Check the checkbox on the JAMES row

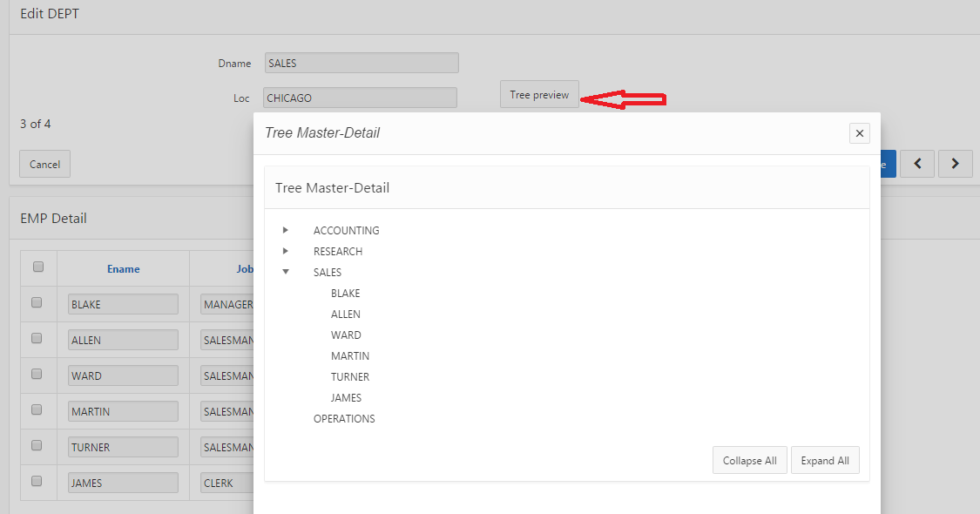pos(37,481)
